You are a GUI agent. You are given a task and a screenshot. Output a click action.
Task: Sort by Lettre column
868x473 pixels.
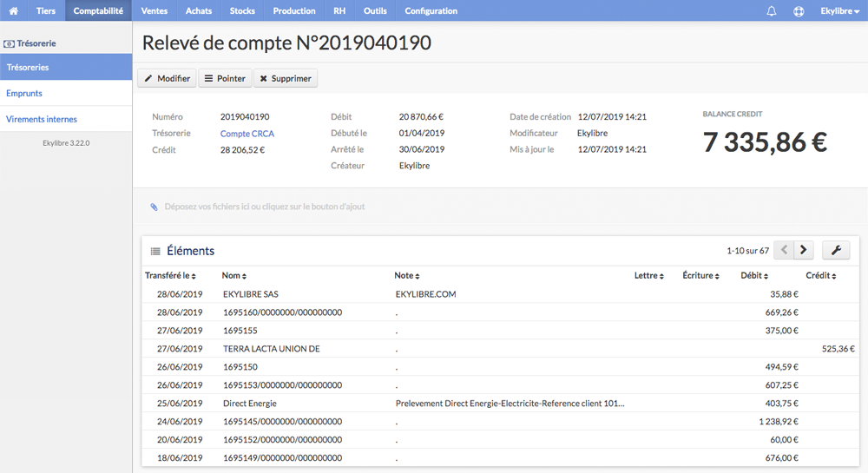(x=648, y=275)
